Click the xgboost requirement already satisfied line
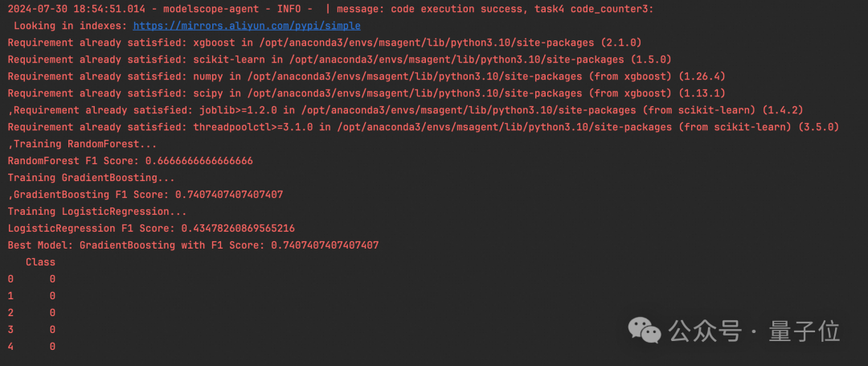The image size is (868, 366). coord(325,43)
